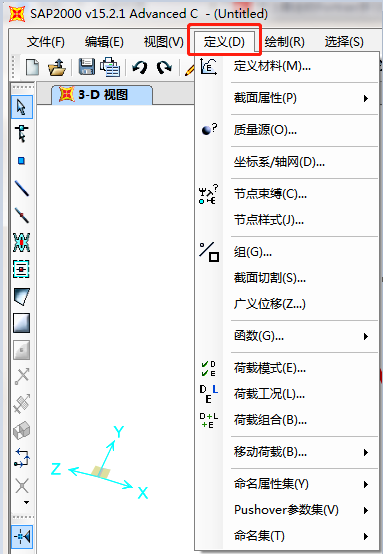Viewport: 383px width, 554px height.
Task: Click the 定义(D) menu
Action: [224, 42]
